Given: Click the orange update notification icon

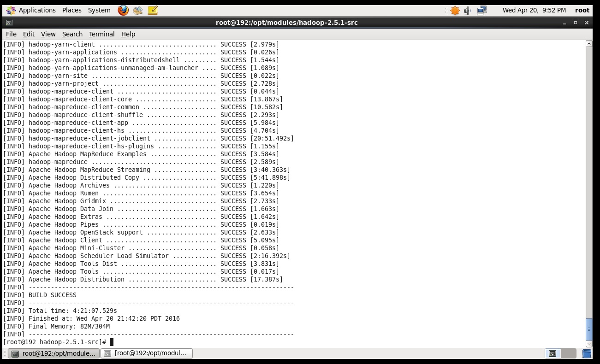Looking at the screenshot, I should 455,10.
